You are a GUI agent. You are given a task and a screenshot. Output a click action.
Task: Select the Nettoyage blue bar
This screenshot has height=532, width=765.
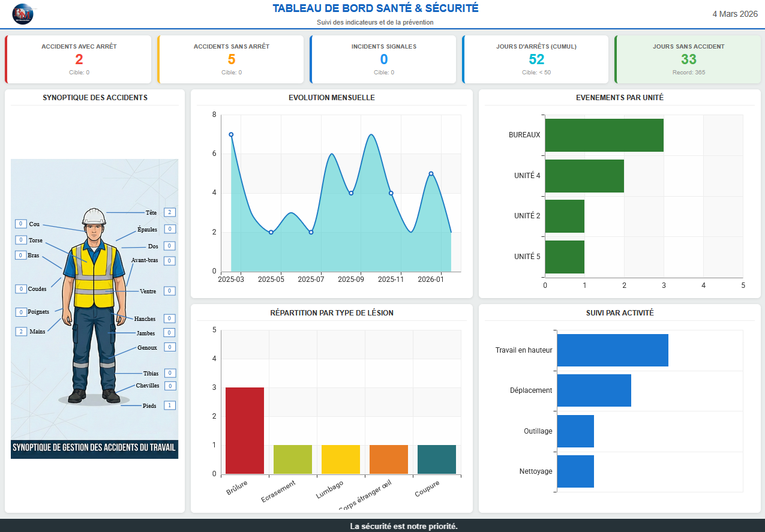tap(575, 471)
